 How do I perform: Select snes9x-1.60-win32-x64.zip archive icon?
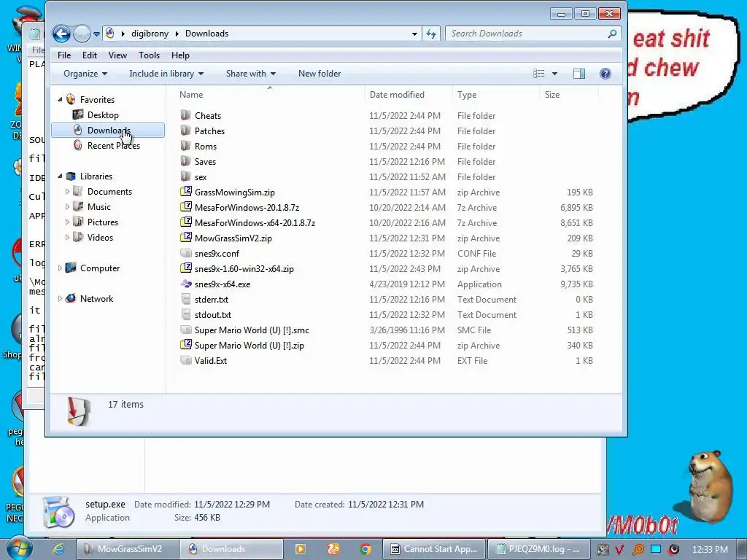186,268
